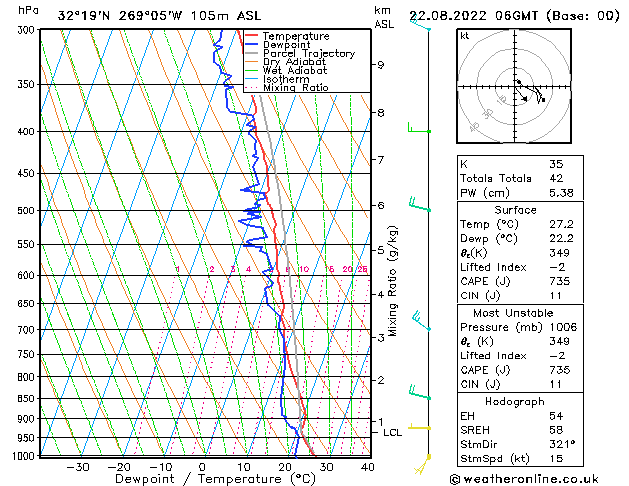Click the Pressure (mb) value 1006
629x486 pixels.
click(563, 327)
